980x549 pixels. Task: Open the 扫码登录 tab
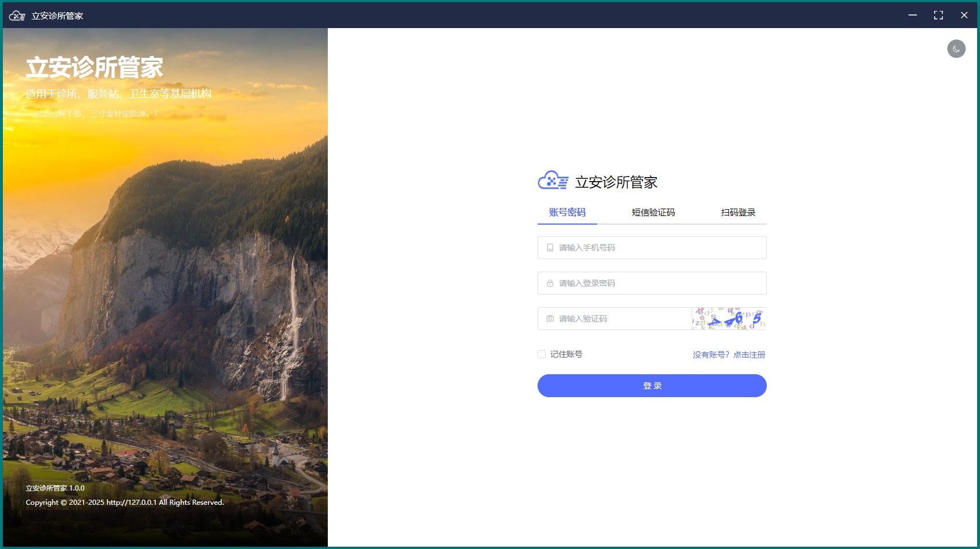pyautogui.click(x=738, y=213)
